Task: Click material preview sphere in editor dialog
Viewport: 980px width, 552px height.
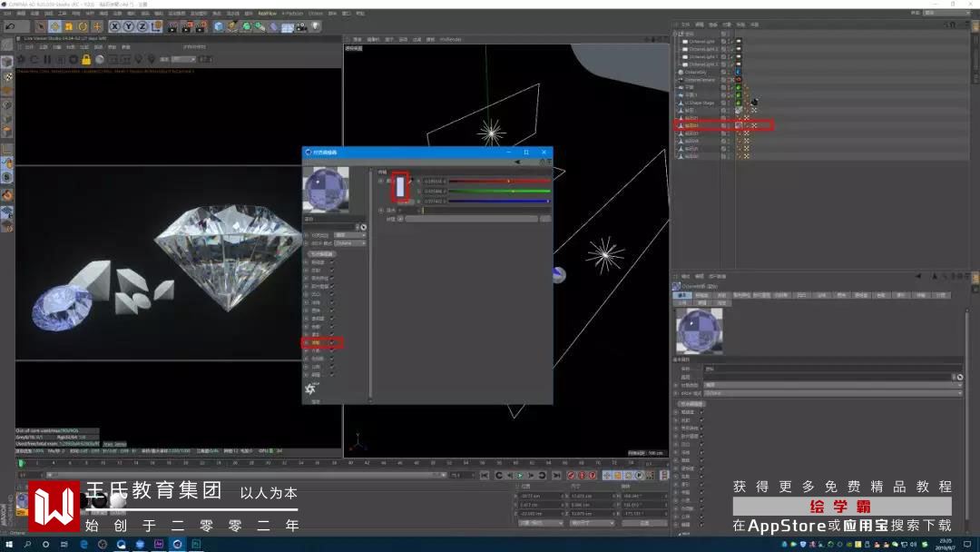Action: tap(326, 190)
